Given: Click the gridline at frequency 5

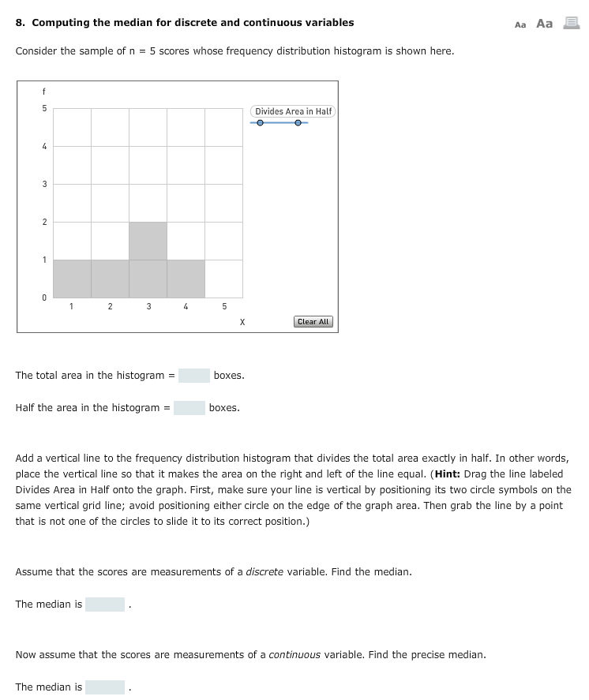Looking at the screenshot, I should point(147,108).
